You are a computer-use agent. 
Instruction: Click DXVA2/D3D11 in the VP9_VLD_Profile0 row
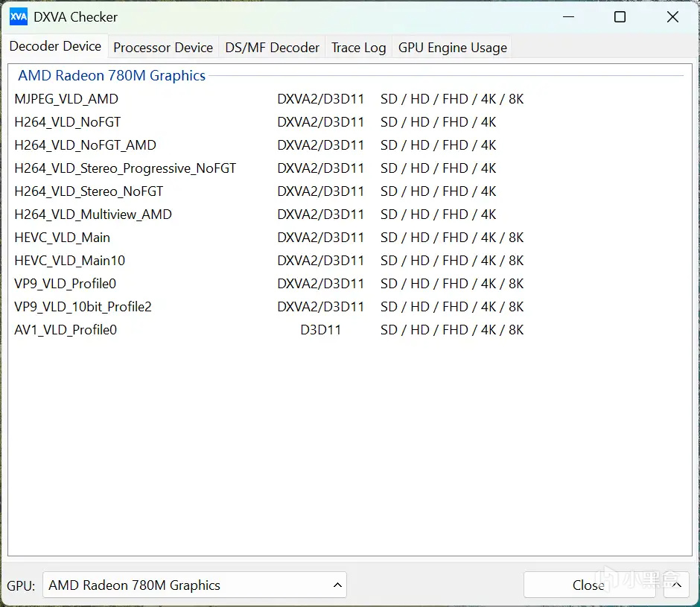click(320, 284)
